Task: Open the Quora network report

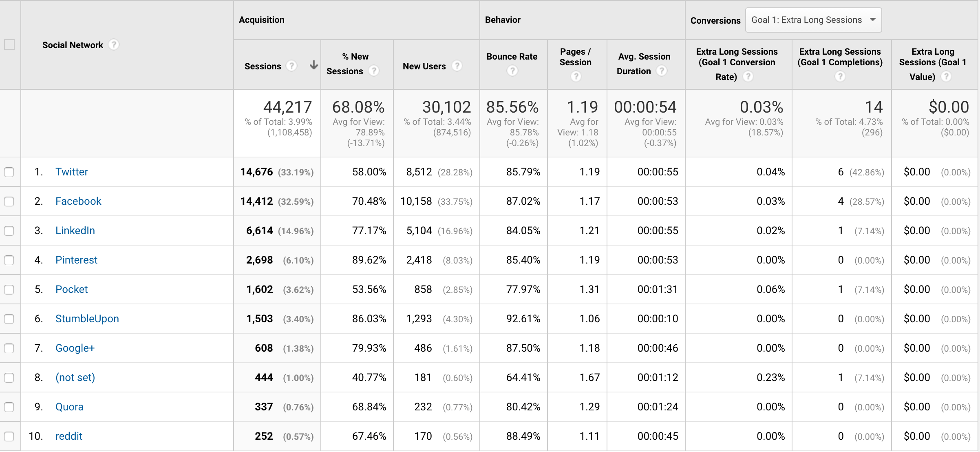Action: [69, 407]
